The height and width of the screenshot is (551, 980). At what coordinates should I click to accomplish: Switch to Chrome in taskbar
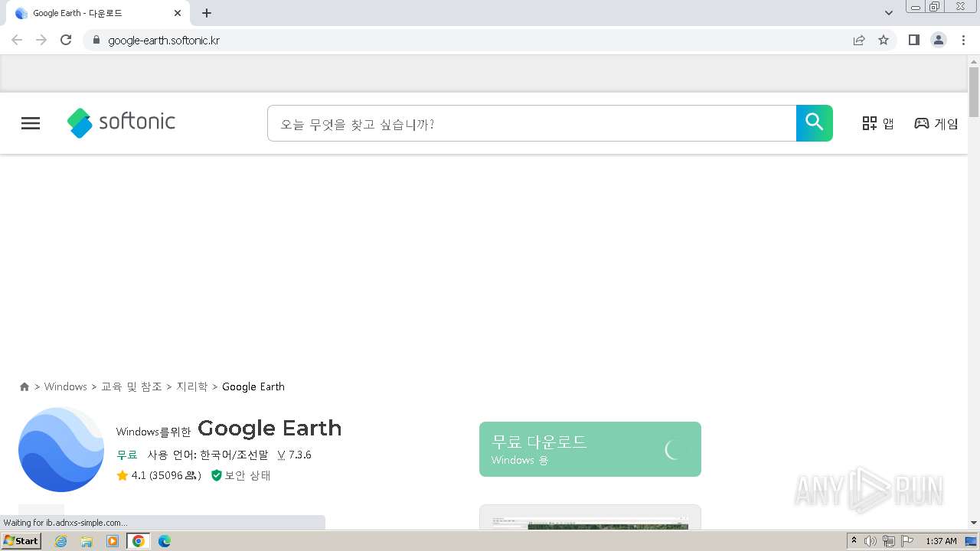click(138, 541)
